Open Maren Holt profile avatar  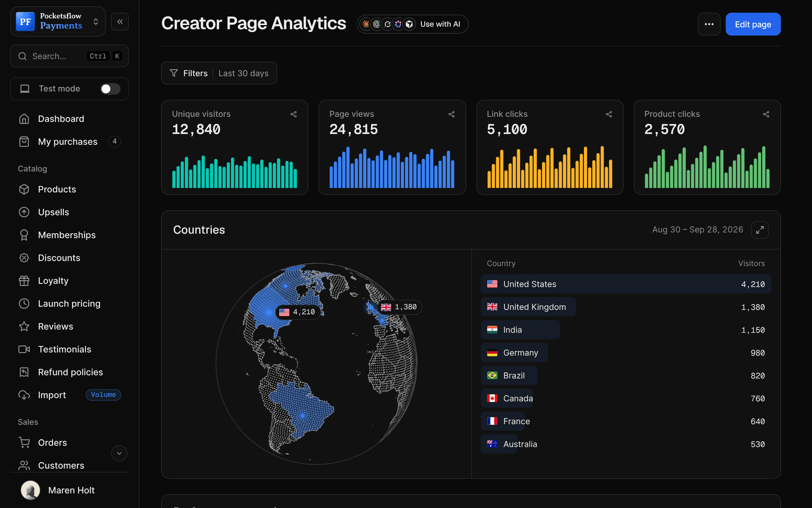click(x=31, y=490)
